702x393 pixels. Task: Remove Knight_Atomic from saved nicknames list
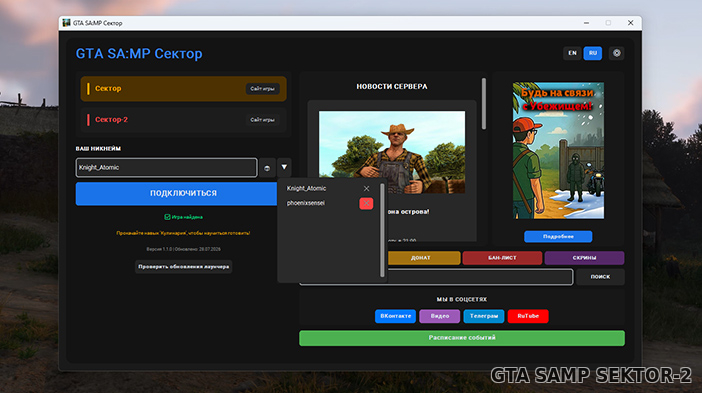[x=366, y=188]
